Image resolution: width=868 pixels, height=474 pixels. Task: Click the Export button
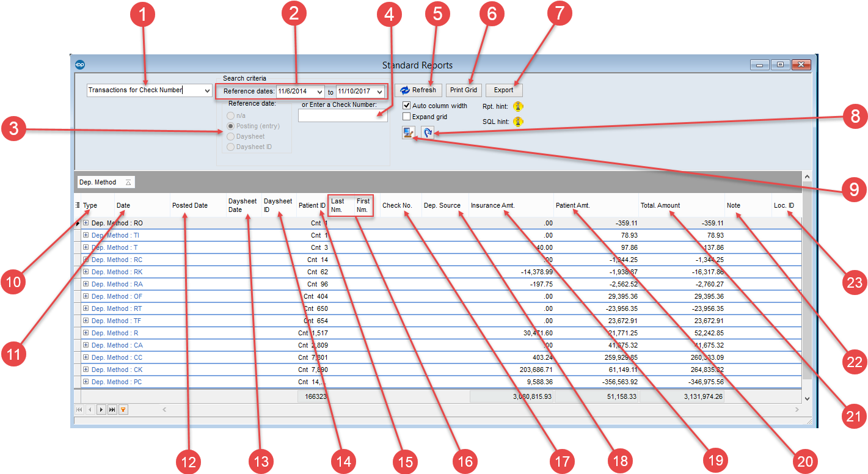503,90
